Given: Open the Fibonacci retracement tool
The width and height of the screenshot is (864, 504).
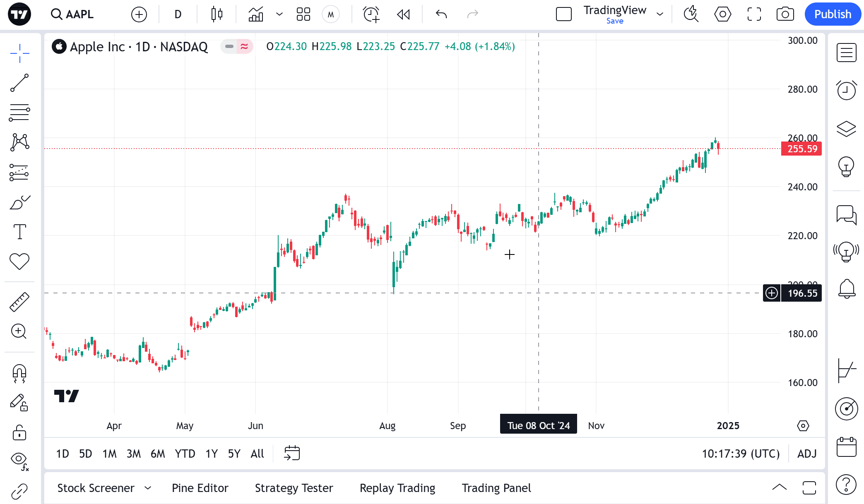Looking at the screenshot, I should (x=19, y=113).
